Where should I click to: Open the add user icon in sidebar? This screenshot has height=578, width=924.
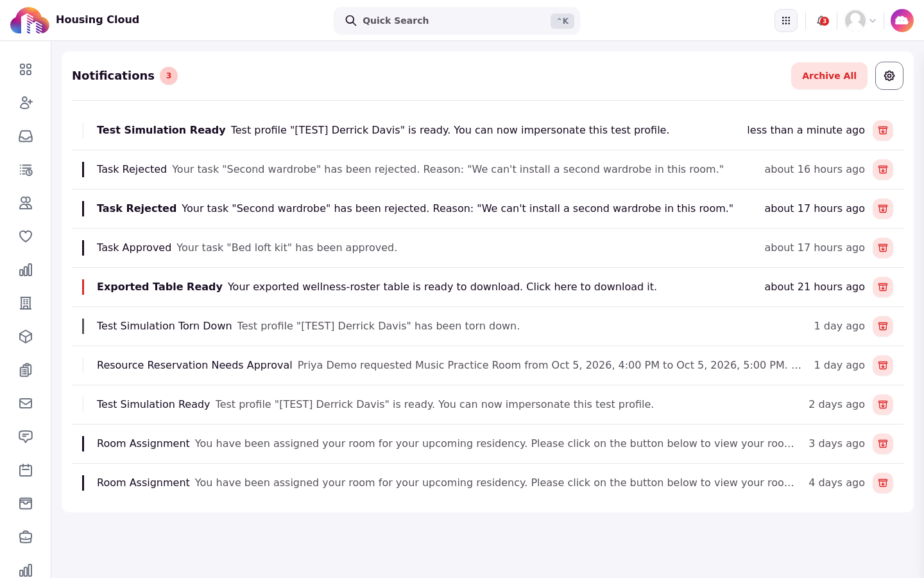[x=26, y=103]
